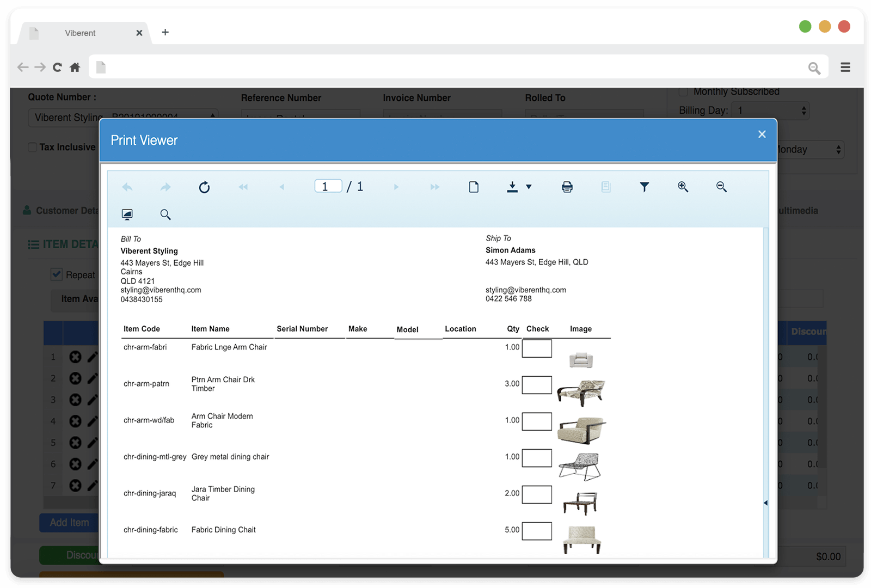Zoom out using the magnifier minus icon
Viewport: 871px width, 588px height.
[x=721, y=187]
